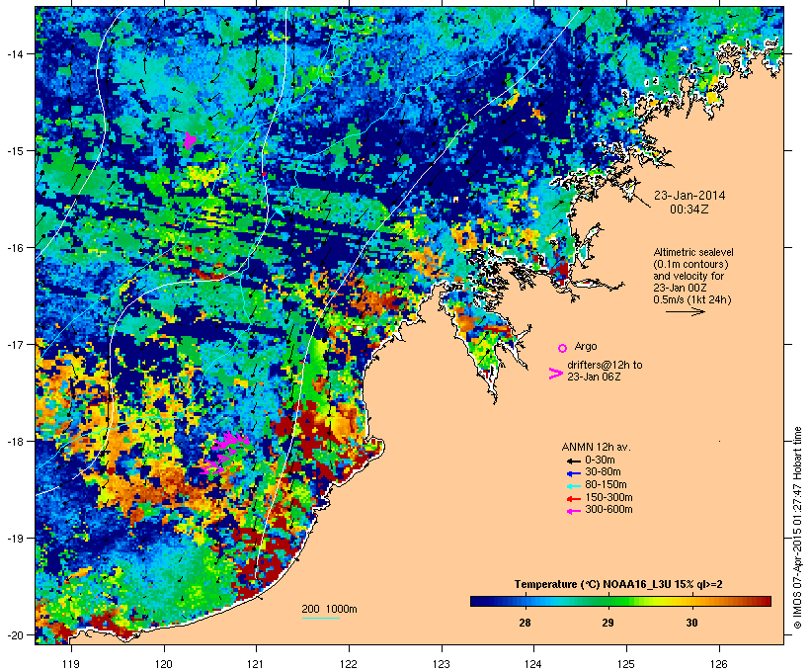Viewport: 810px width, 672px height.
Task: Click the latitude axis label -15
Action: [14, 151]
